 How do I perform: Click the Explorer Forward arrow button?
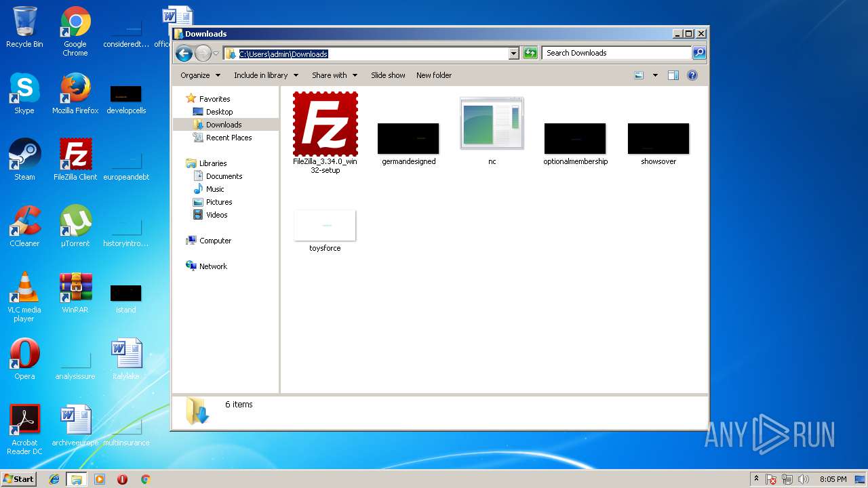[203, 53]
